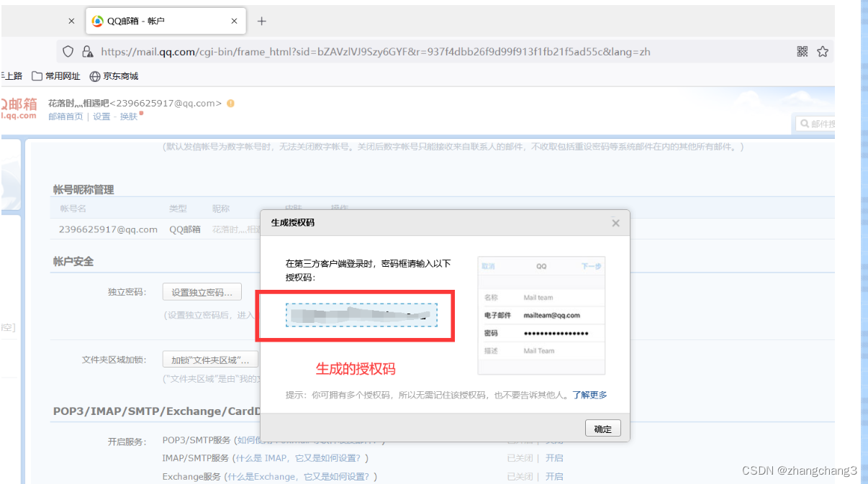This screenshot has width=868, height=484.
Task: Click 开启 for Exchange服务
Action: [x=554, y=476]
